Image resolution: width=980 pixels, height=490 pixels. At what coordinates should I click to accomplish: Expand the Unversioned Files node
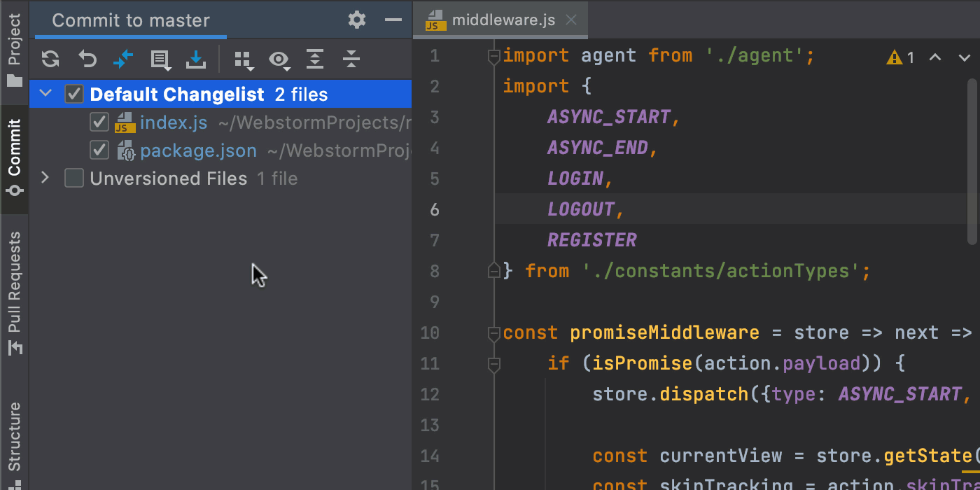tap(45, 178)
